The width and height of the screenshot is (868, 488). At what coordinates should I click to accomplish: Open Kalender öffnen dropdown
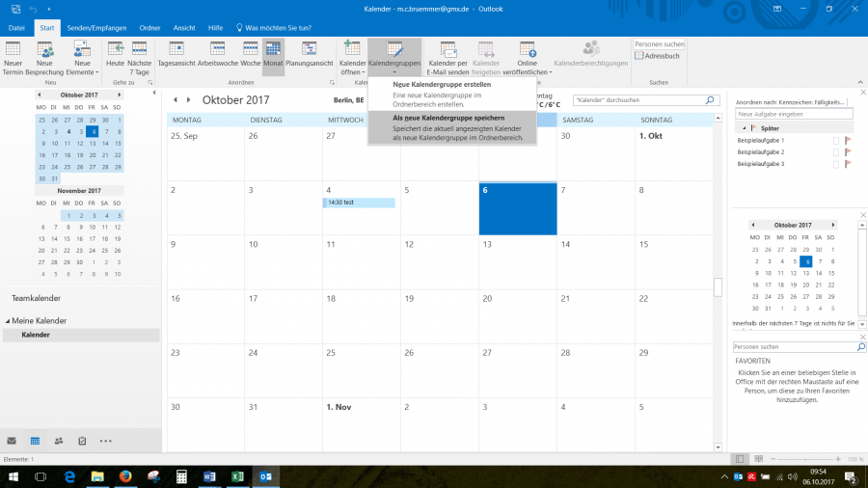[x=352, y=58]
